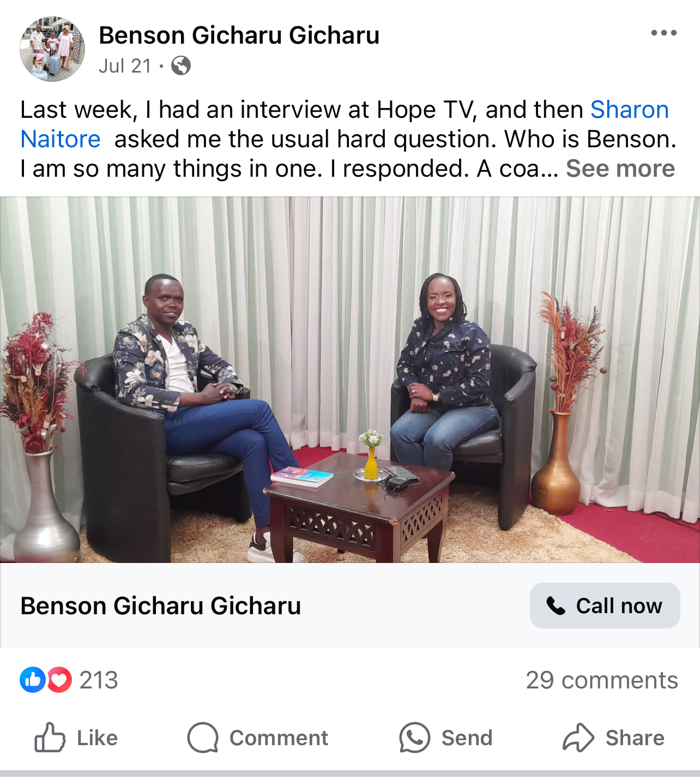View the 29 comments
The height and width of the screenshot is (779, 700).
point(602,680)
